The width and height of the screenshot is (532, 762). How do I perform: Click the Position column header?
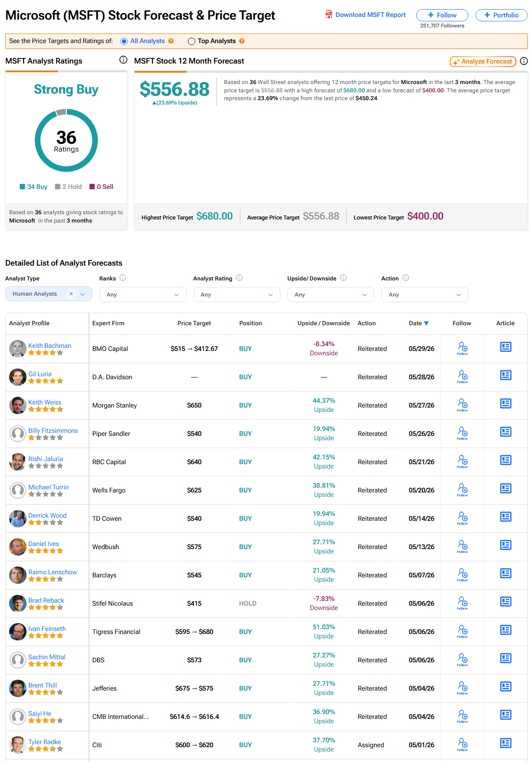(x=251, y=323)
